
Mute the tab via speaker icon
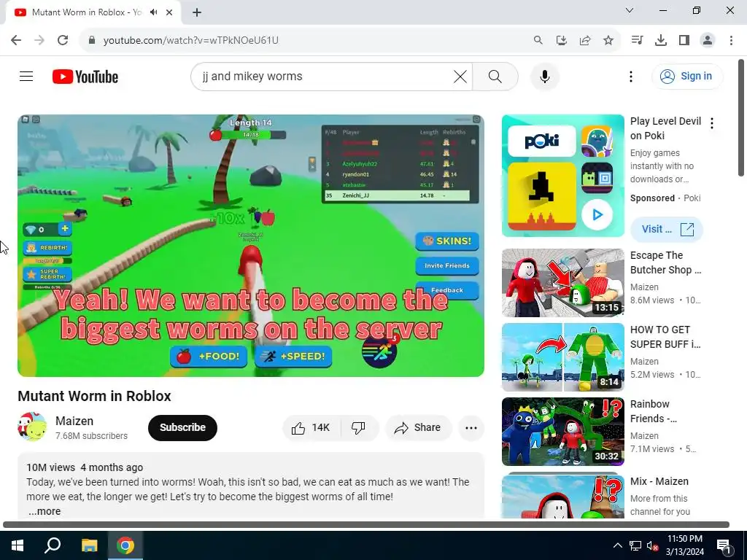click(x=153, y=12)
